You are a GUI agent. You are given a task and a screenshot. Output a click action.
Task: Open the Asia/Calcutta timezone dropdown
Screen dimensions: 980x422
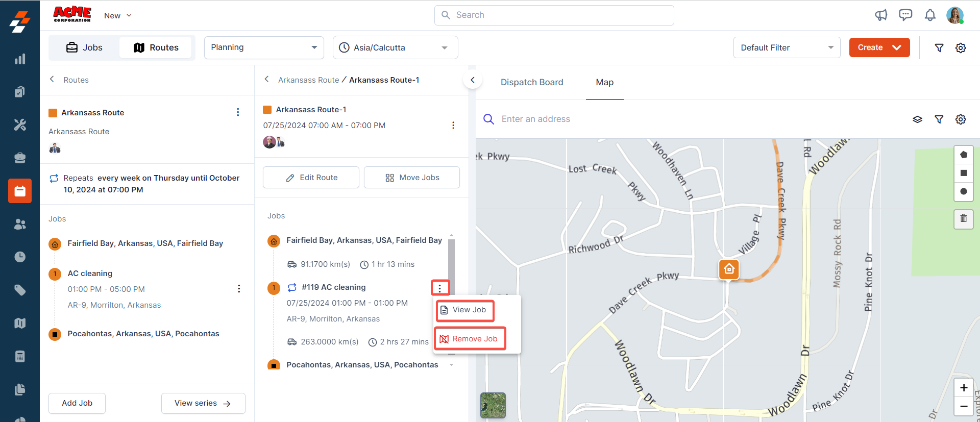point(395,47)
